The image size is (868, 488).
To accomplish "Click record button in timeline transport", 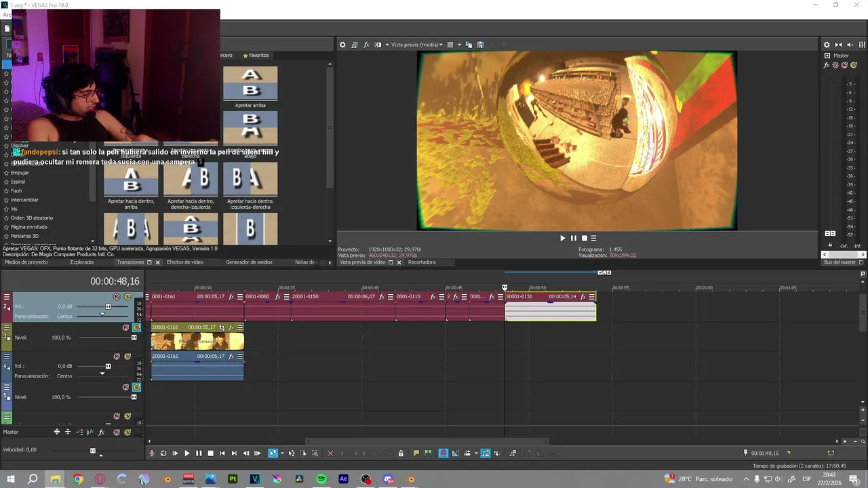I will pyautogui.click(x=152, y=453).
